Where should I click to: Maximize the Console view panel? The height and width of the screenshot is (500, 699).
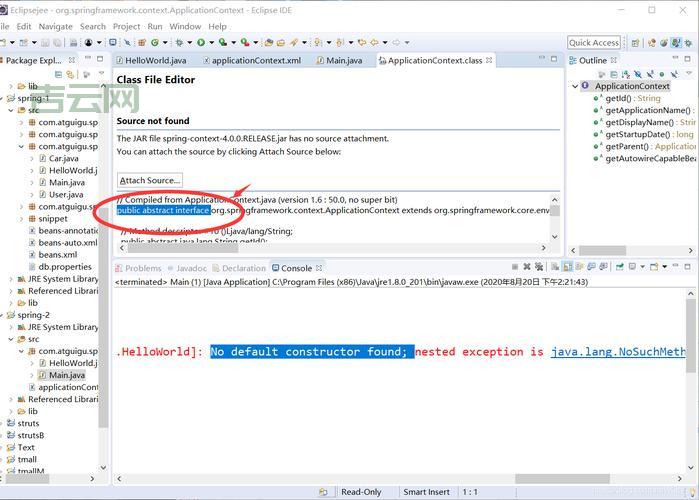point(687,266)
